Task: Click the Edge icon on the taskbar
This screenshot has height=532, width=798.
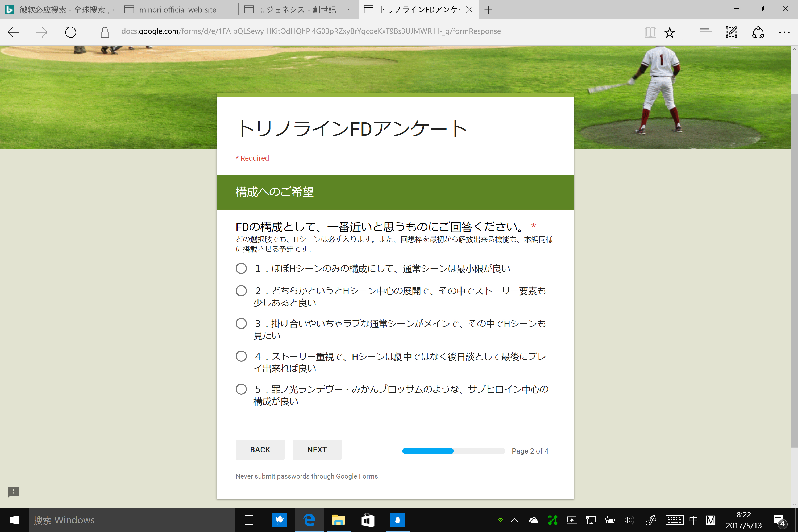Action: [x=309, y=520]
